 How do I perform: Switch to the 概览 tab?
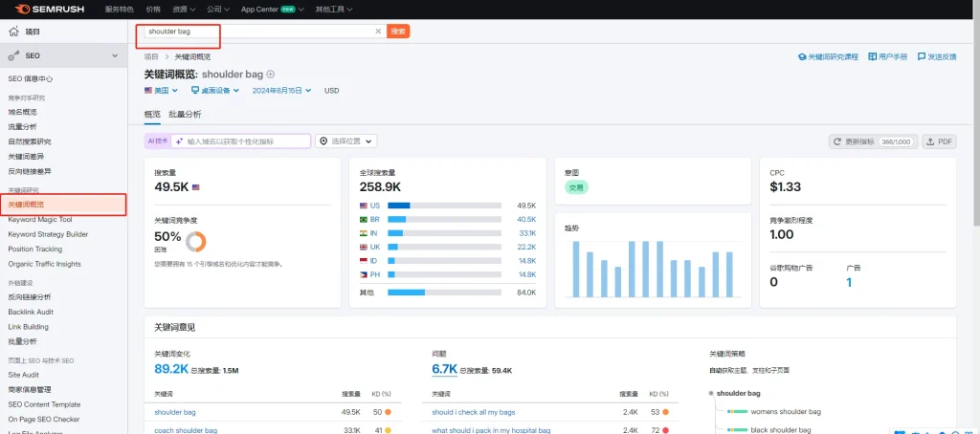[x=152, y=115]
